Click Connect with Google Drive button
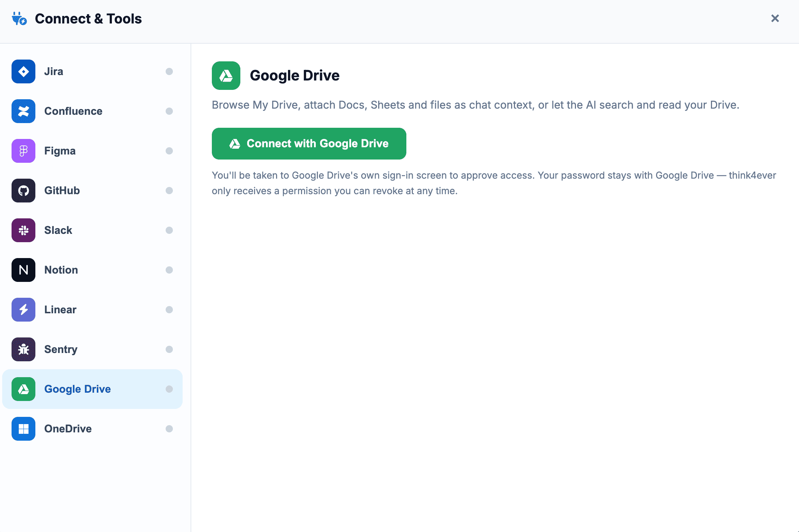 coord(309,144)
